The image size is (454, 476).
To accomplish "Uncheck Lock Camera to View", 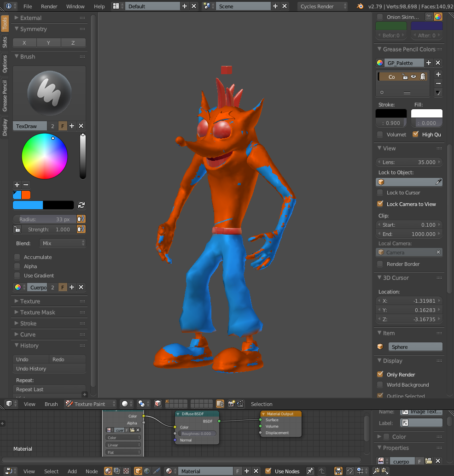I will click(380, 204).
